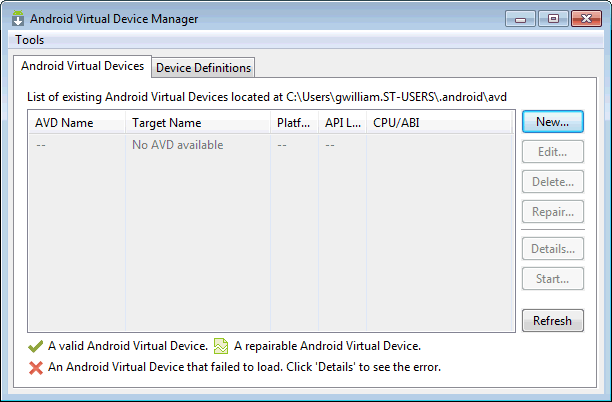Click the API L... column header
This screenshot has width=612, height=402.
pos(342,123)
